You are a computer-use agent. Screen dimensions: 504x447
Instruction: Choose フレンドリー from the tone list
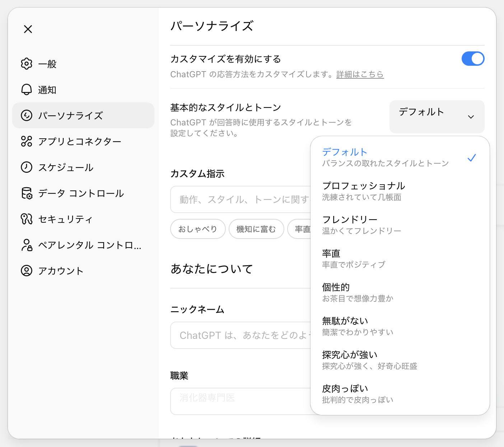pyautogui.click(x=361, y=225)
